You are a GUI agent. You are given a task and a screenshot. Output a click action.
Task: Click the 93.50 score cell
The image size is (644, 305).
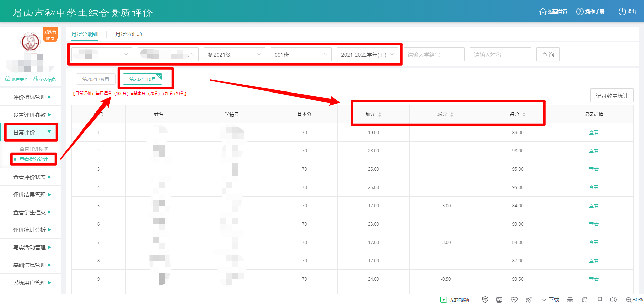[518, 279]
